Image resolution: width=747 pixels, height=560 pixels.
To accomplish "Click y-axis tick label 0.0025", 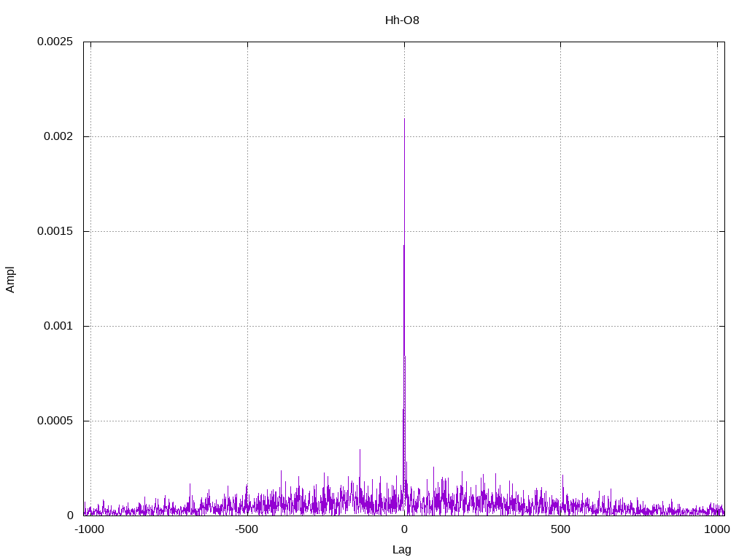I will pos(55,42).
